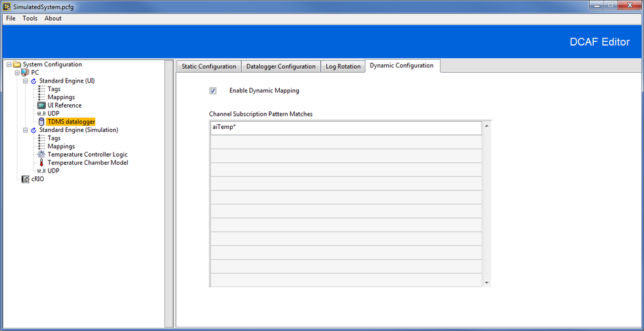Click the PC computer icon in tree
The image size is (644, 331).
pyautogui.click(x=26, y=73)
